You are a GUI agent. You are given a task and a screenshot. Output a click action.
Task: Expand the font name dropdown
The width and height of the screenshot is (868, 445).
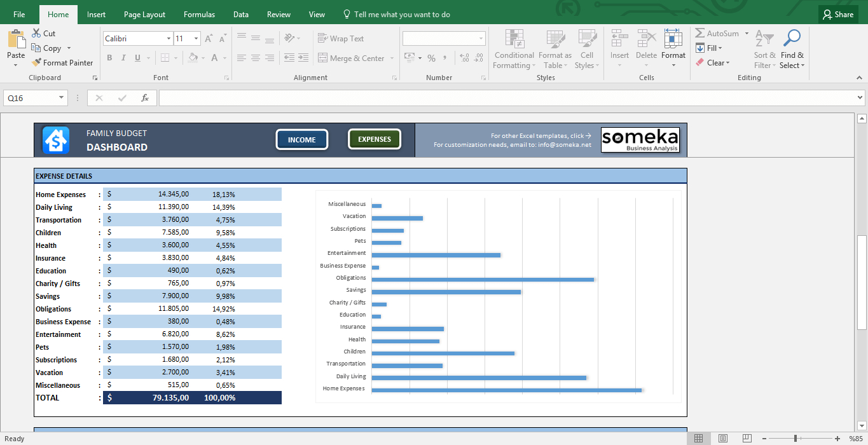[168, 39]
